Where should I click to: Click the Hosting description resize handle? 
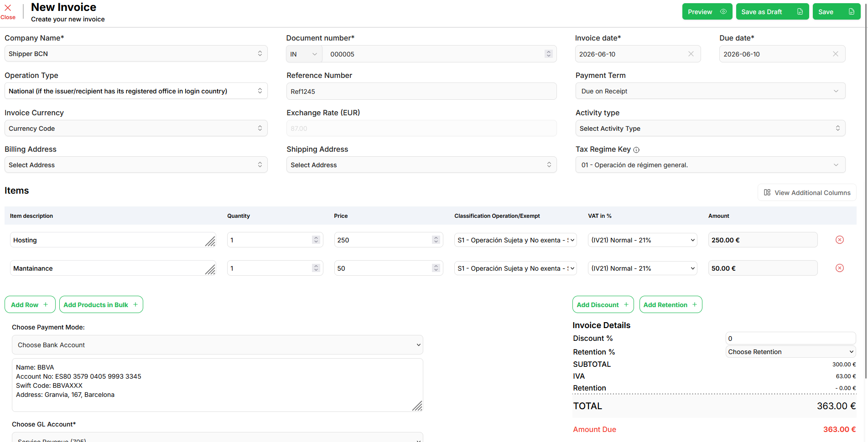(x=210, y=242)
